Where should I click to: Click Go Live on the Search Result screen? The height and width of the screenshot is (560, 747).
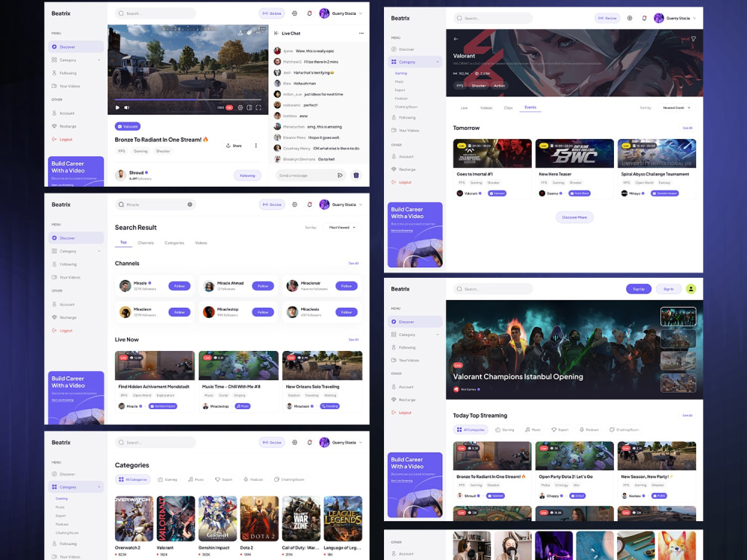point(272,205)
